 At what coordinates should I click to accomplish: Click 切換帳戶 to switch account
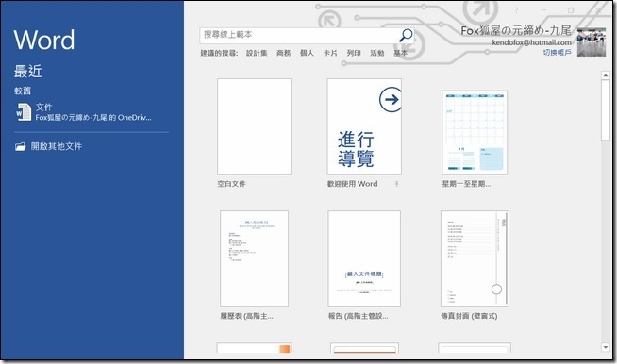558,53
